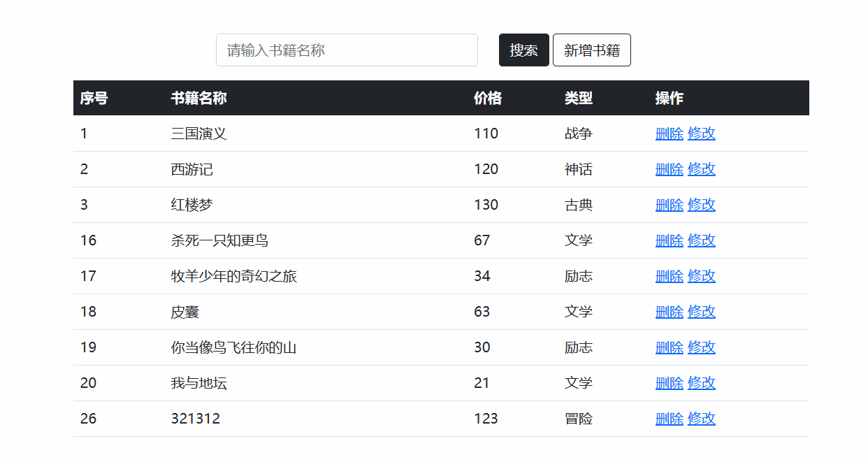
Task: Click the 搜索 button
Action: (x=524, y=50)
